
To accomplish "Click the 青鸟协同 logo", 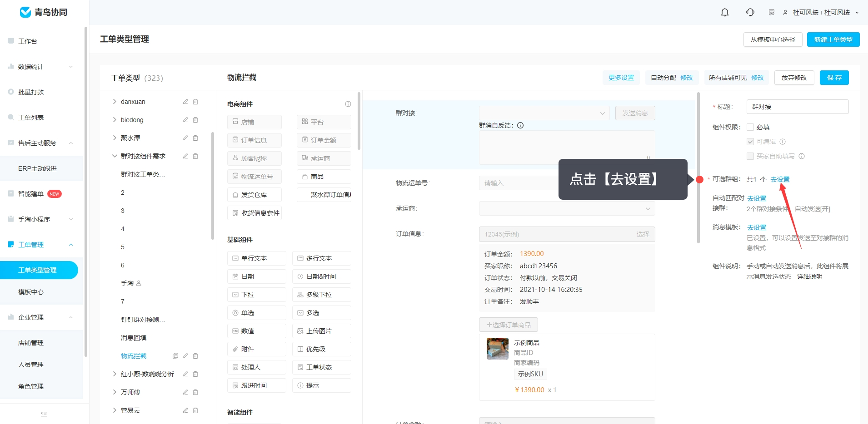I will (44, 12).
